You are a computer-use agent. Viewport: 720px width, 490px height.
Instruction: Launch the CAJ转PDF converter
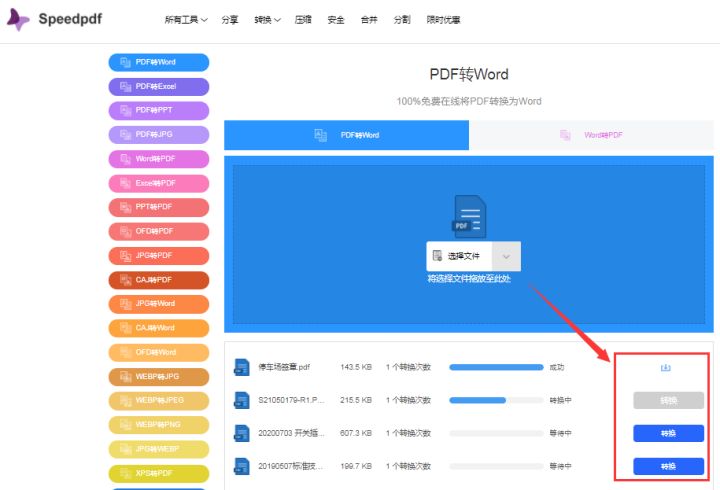point(159,280)
